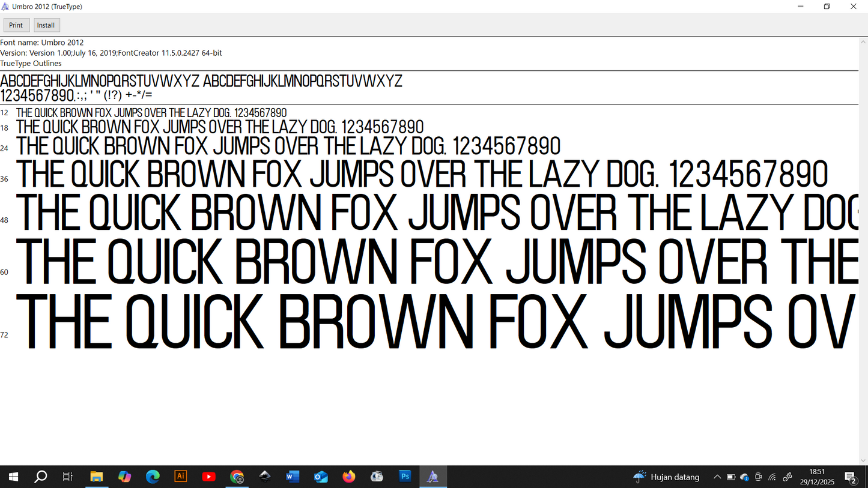868x488 pixels.
Task: Click the quick brown fox sentence beside 24
Action: [288, 146]
